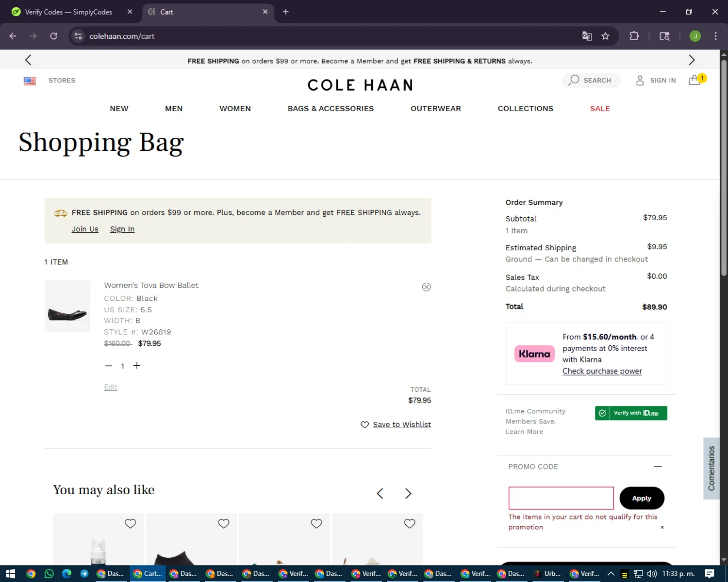Viewport: 728px width, 582px height.
Task: Open the SALE menu
Action: [x=600, y=109]
